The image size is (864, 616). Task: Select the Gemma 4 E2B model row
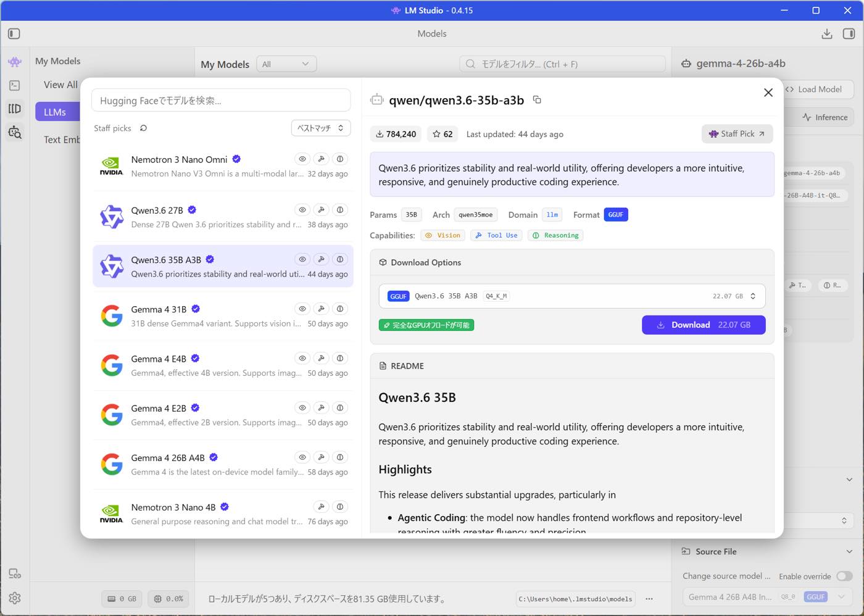(223, 415)
